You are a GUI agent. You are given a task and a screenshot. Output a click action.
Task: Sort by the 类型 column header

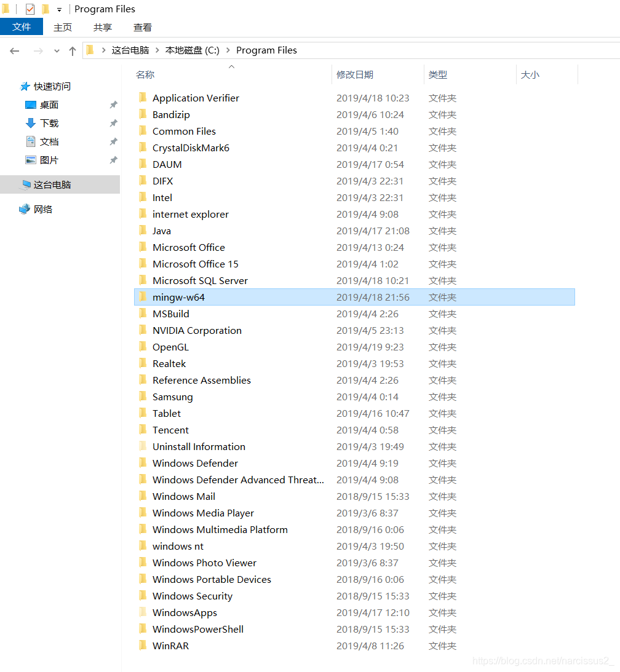click(x=438, y=74)
